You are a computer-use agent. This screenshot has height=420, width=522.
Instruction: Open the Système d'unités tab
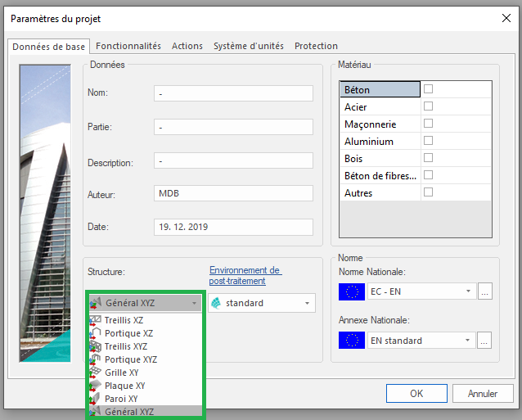[x=249, y=47]
